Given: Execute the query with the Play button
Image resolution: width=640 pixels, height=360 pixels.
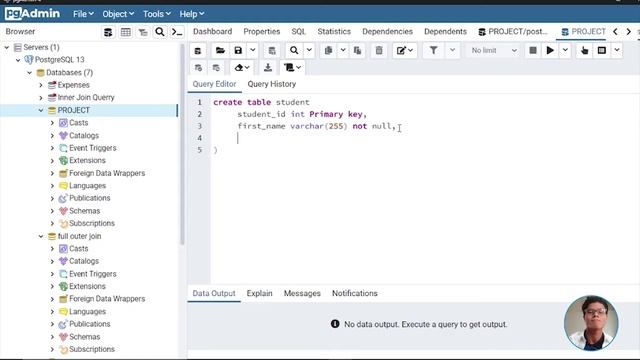Looking at the screenshot, I should [550, 51].
